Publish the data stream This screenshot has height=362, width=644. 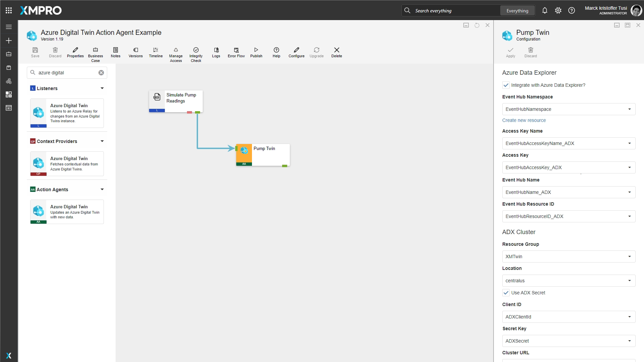click(256, 50)
